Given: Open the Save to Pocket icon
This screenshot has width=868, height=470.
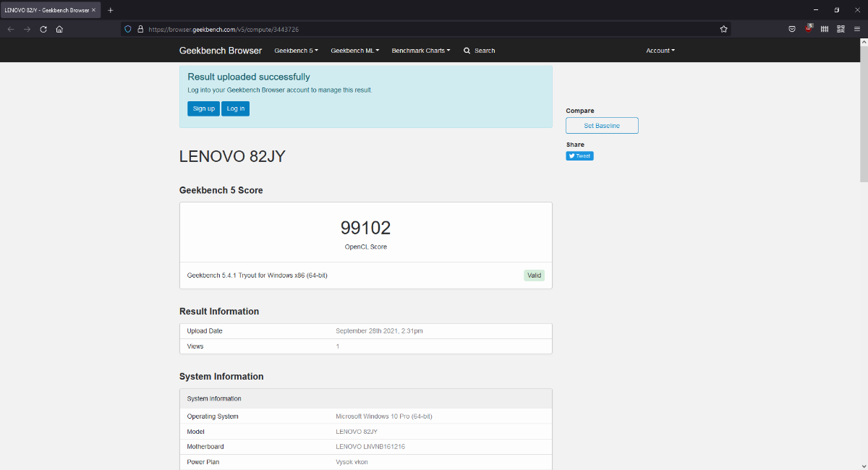Looking at the screenshot, I should click(792, 29).
